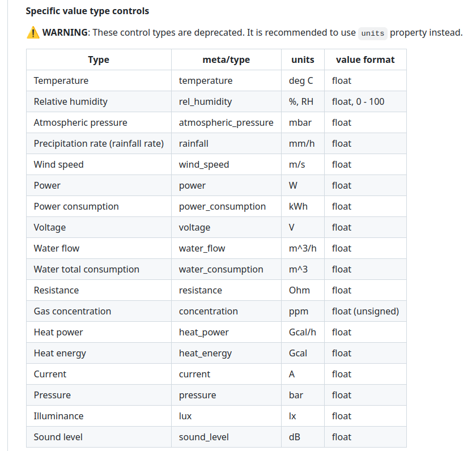Select the 'Temperature' type cell
Image resolution: width=476 pixels, height=451 pixels.
[x=61, y=80]
